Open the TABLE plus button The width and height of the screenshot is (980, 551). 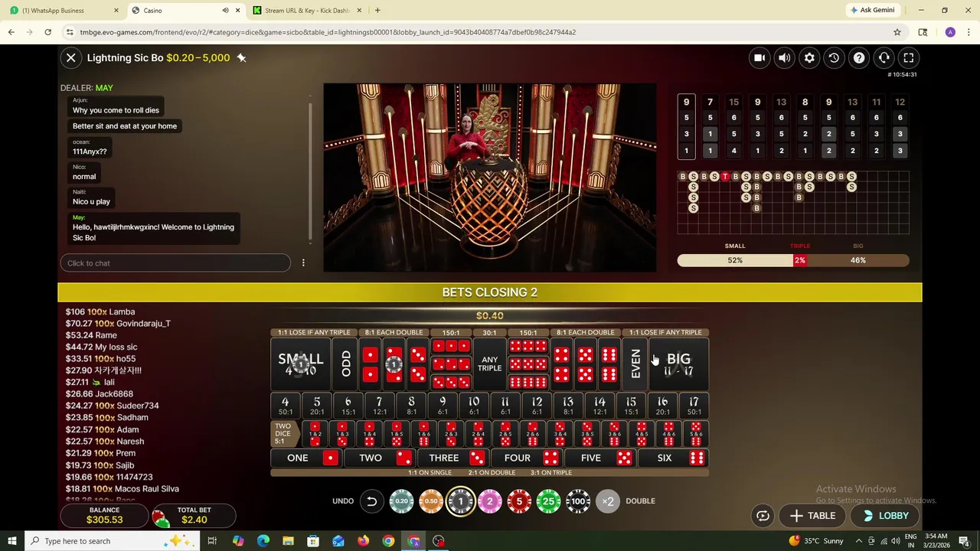pyautogui.click(x=812, y=516)
